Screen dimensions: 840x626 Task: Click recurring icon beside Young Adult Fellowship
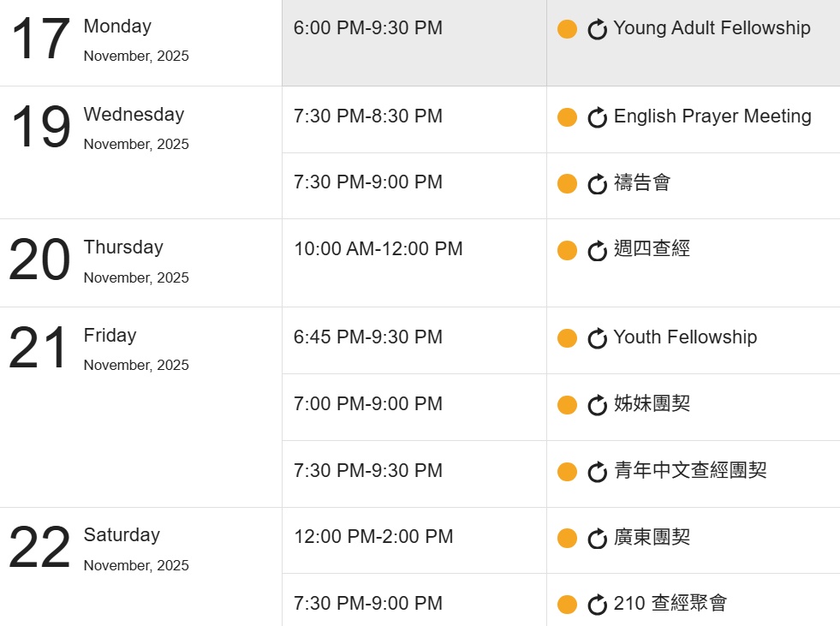pos(597,30)
